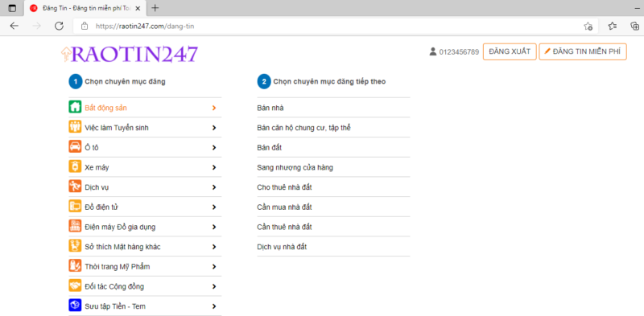The width and height of the screenshot is (644, 316).
Task: Close the Đăng Tin browser tab
Action: tap(138, 8)
